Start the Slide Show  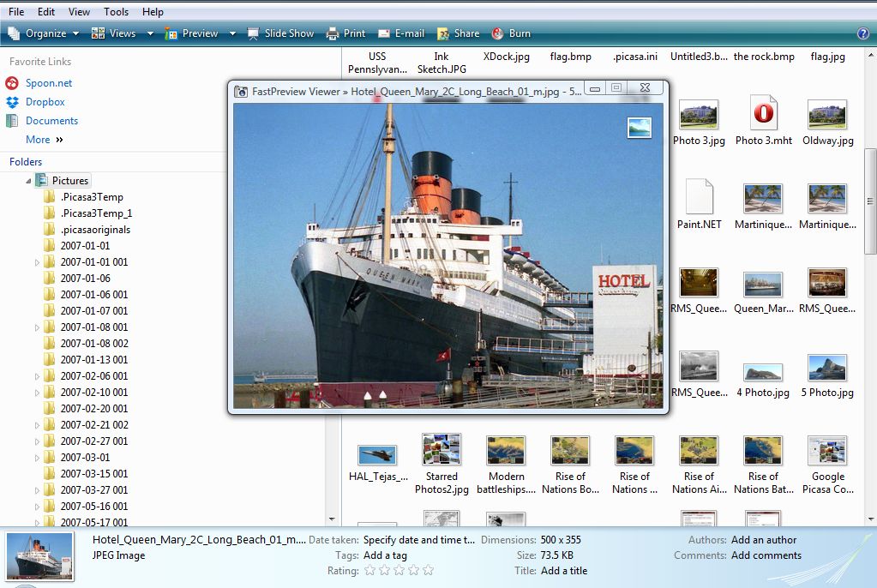[x=281, y=33]
